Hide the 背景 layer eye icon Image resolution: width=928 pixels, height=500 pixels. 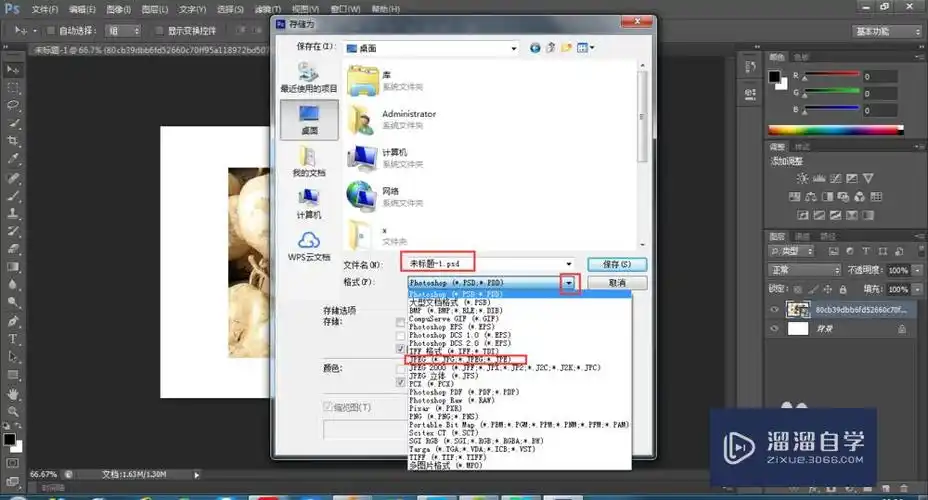coord(774,328)
